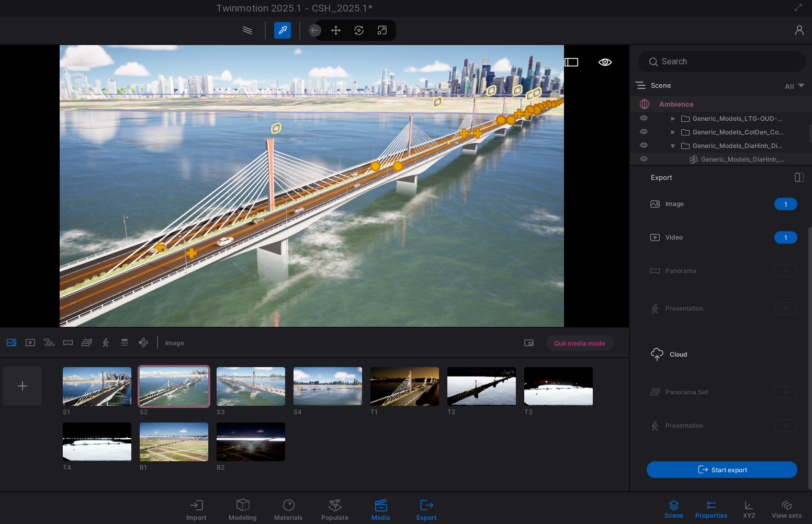Open the Scene hierarchy menu icon
812x524 pixels.
[x=640, y=85]
